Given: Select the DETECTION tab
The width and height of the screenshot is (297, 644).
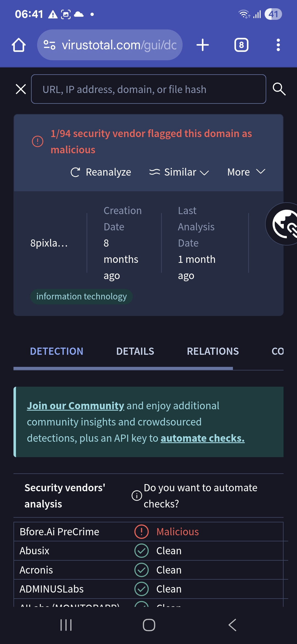Looking at the screenshot, I should pos(57,351).
